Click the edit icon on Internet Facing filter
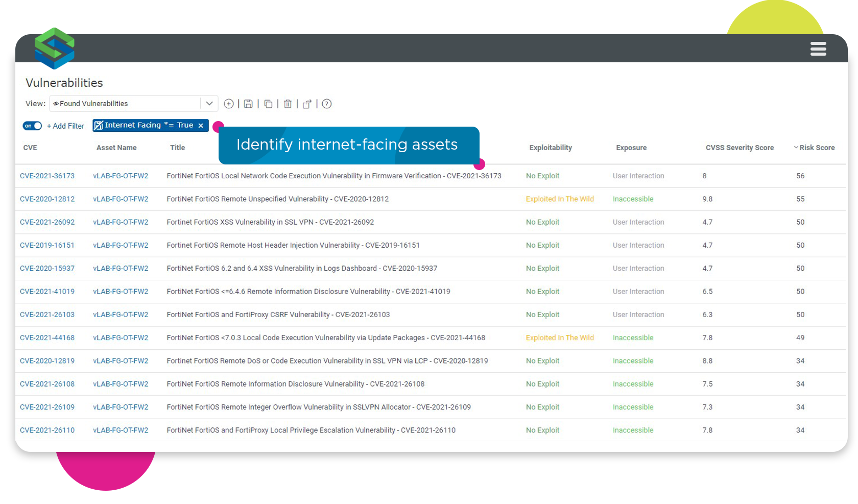The image size is (858, 504). click(x=99, y=125)
